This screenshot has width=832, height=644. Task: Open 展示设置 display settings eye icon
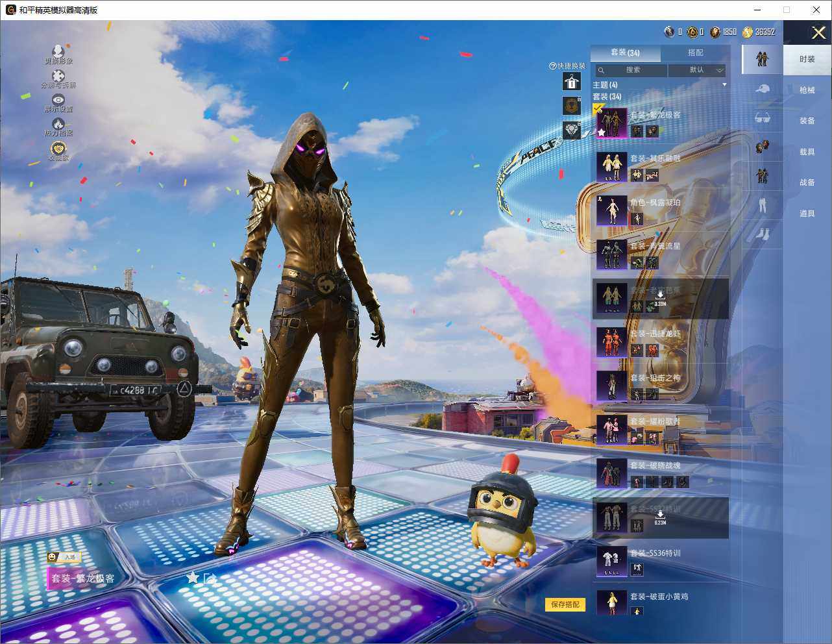click(x=58, y=99)
